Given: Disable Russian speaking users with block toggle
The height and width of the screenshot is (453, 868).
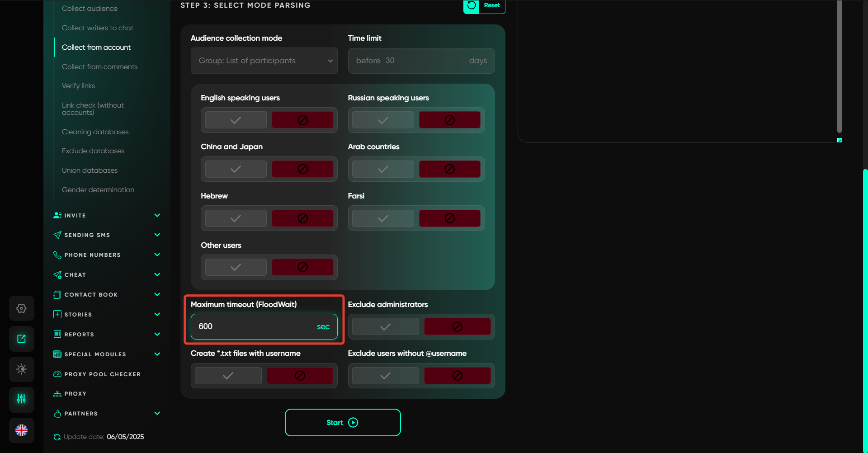Looking at the screenshot, I should [449, 120].
